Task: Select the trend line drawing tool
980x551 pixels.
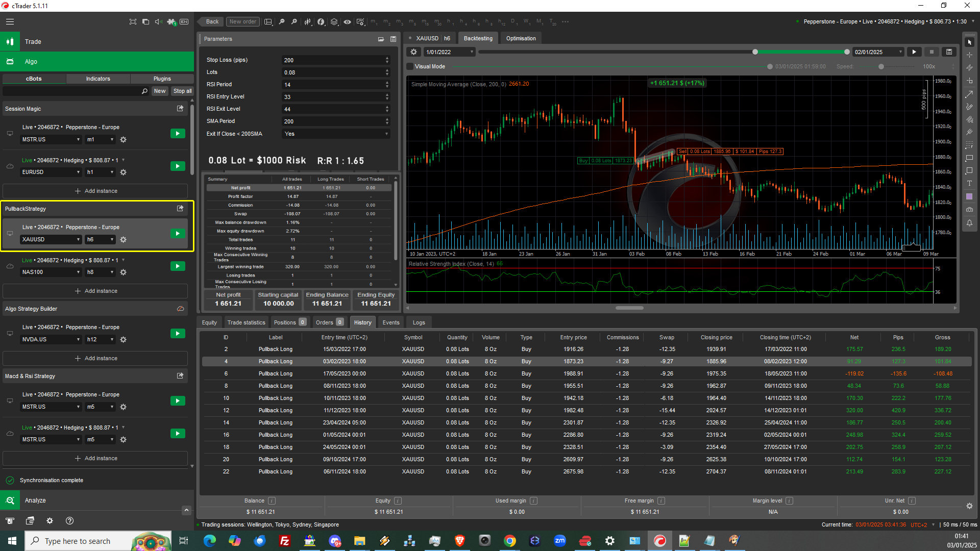Action: point(969,94)
